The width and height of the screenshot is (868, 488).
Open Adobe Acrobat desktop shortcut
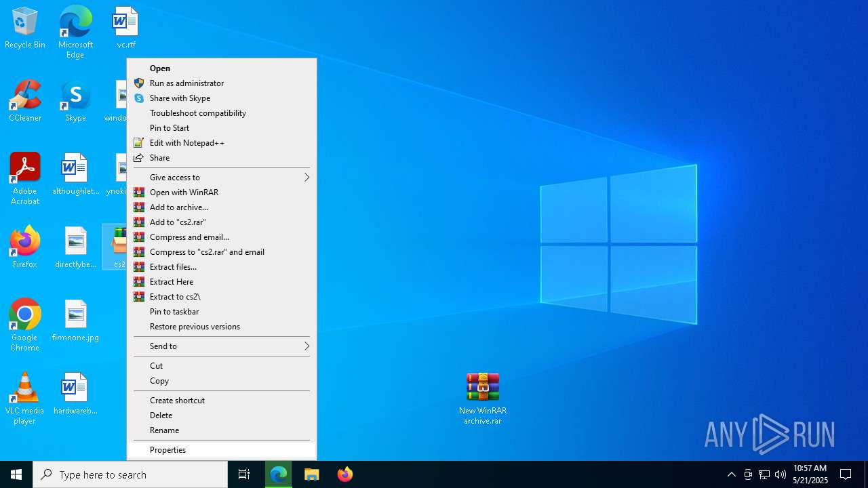(x=25, y=179)
